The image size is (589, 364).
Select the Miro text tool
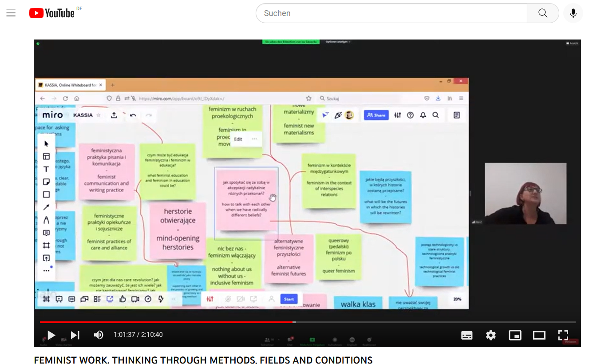(x=46, y=169)
